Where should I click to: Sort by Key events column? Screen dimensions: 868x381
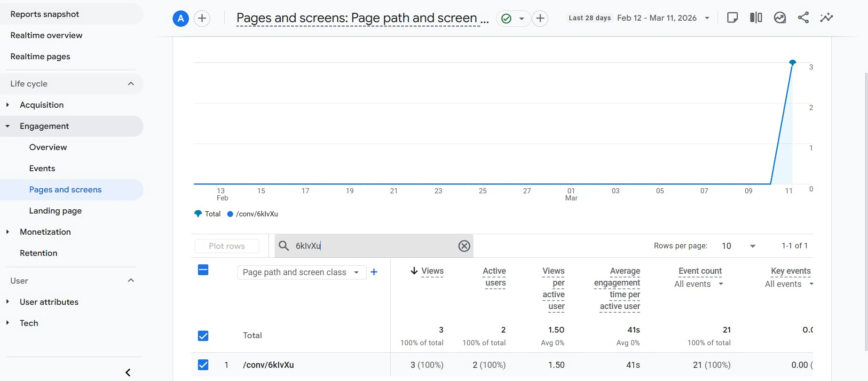click(x=791, y=271)
